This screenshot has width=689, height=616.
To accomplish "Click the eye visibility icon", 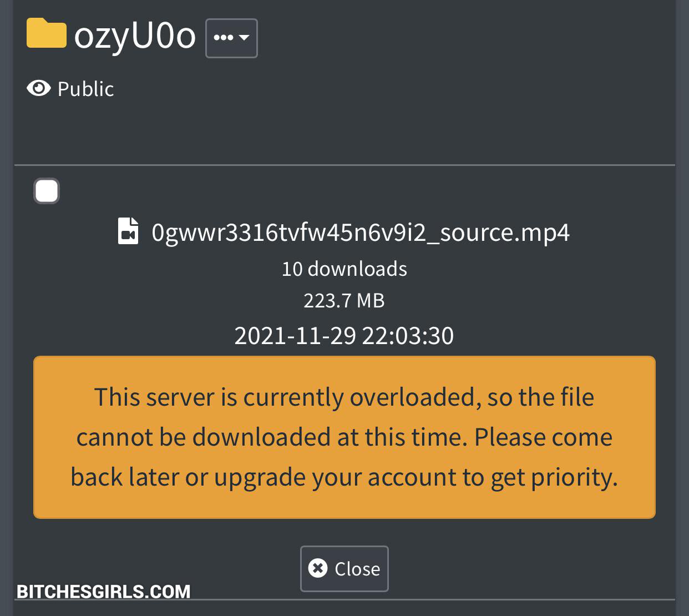I will [39, 88].
